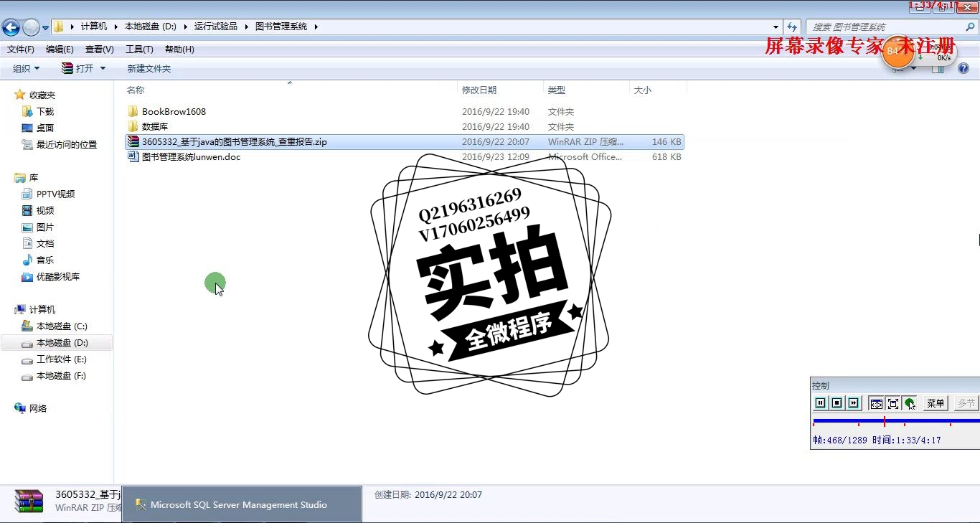Sort by the 类型 column header
This screenshot has height=523, width=980.
click(586, 90)
